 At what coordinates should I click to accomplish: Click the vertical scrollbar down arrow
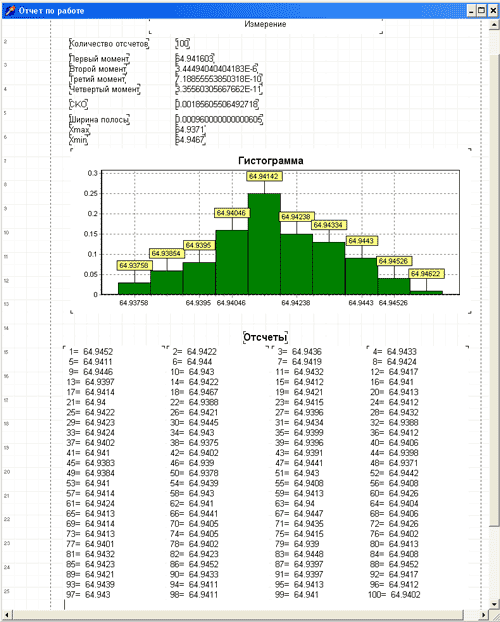[x=494, y=604]
